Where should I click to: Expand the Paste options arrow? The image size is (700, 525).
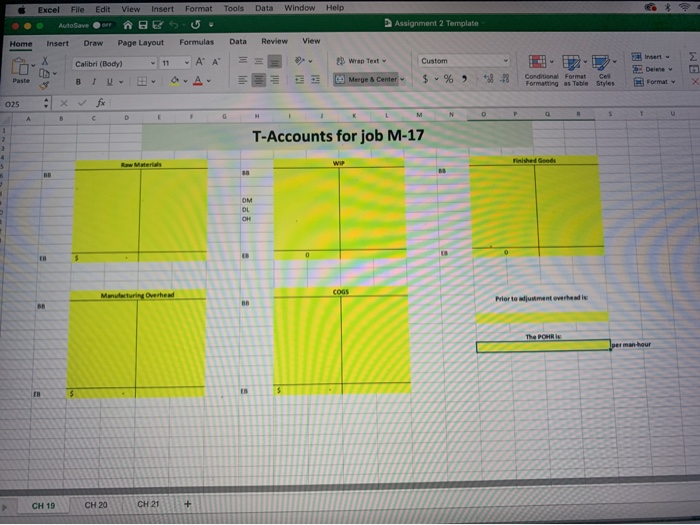(33, 66)
